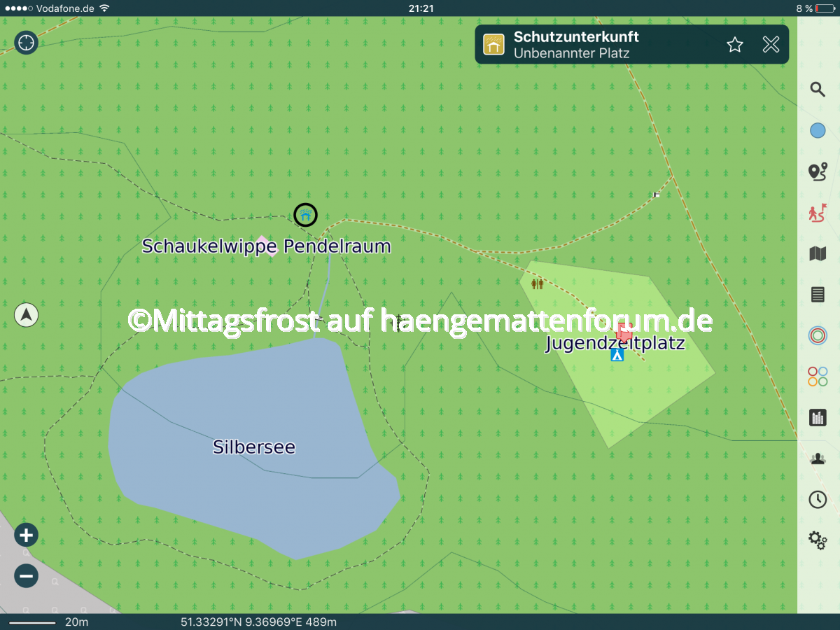Screen dimensions: 840x630
Task: Mark Schutzunterkunft as favorite with star
Action: 734,45
